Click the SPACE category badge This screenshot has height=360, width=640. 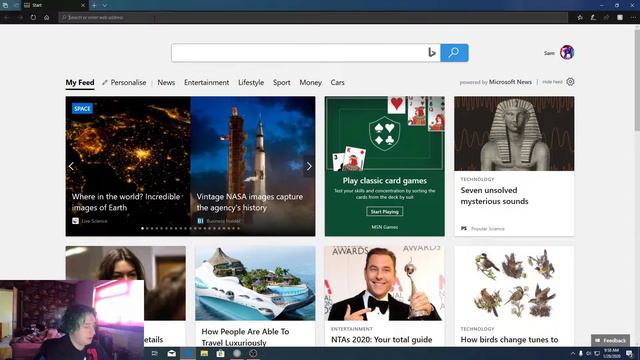[x=82, y=109]
